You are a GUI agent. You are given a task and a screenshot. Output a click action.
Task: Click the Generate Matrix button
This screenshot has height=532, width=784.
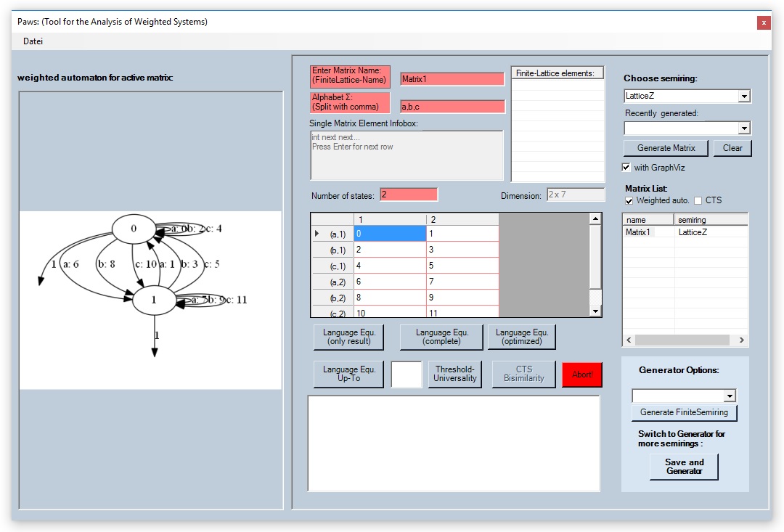tap(666, 148)
